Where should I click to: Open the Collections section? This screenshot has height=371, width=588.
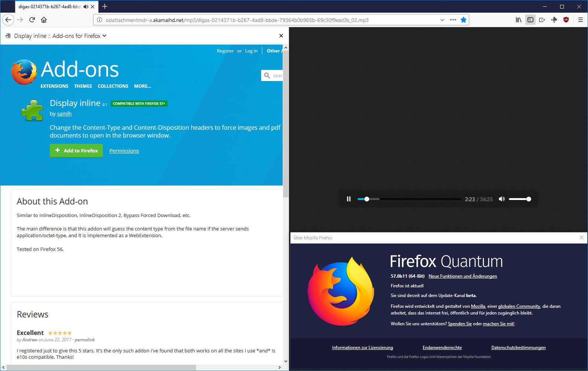(113, 86)
